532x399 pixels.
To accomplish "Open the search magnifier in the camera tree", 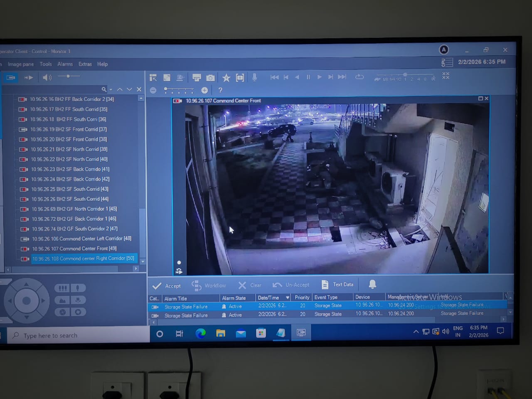I will 104,89.
